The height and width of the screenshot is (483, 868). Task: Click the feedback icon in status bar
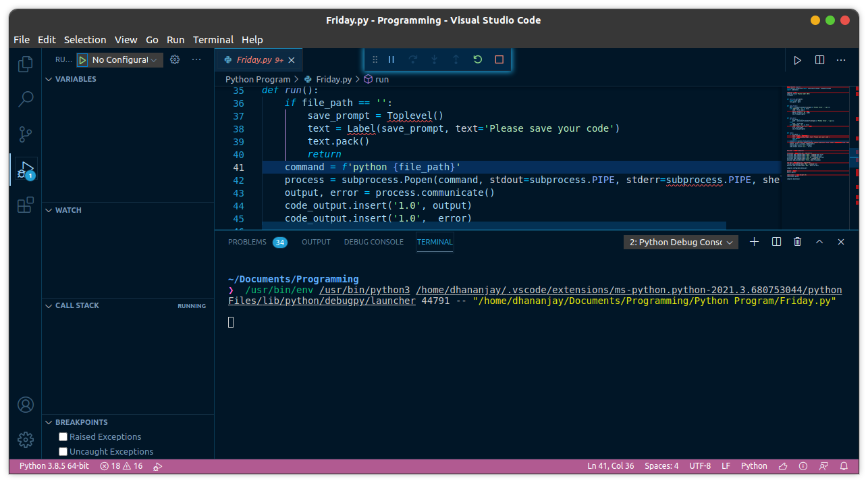tap(823, 466)
